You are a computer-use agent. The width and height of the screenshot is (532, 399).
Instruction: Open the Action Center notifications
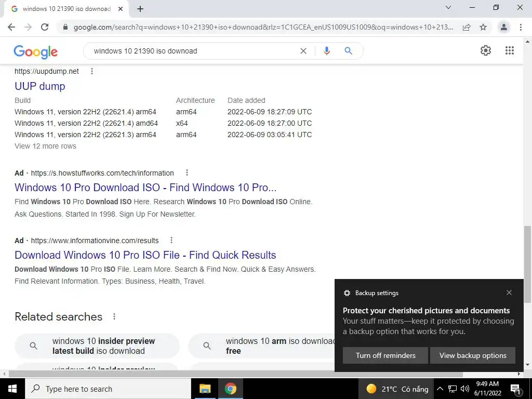pos(516,389)
